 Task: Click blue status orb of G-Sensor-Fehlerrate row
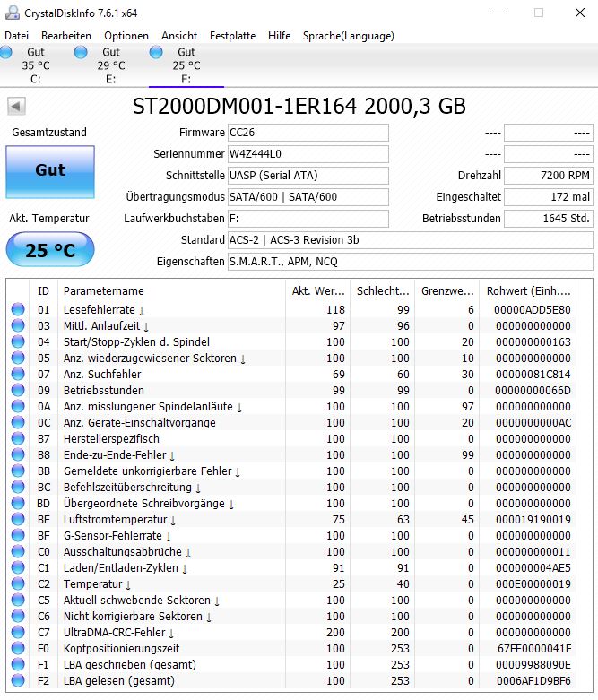(18, 535)
